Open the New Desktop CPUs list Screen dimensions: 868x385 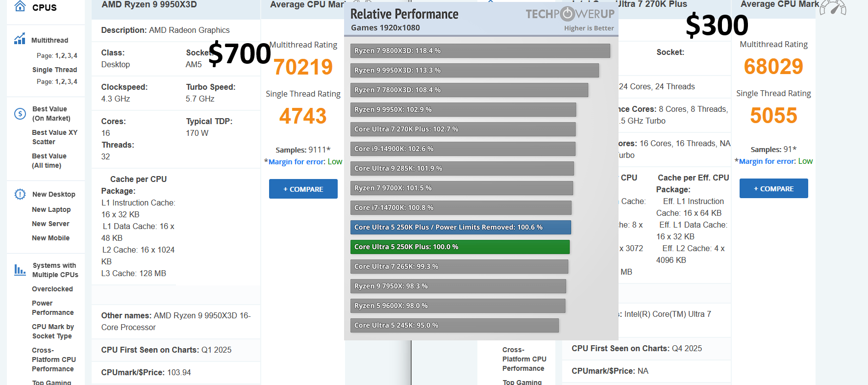coord(54,194)
